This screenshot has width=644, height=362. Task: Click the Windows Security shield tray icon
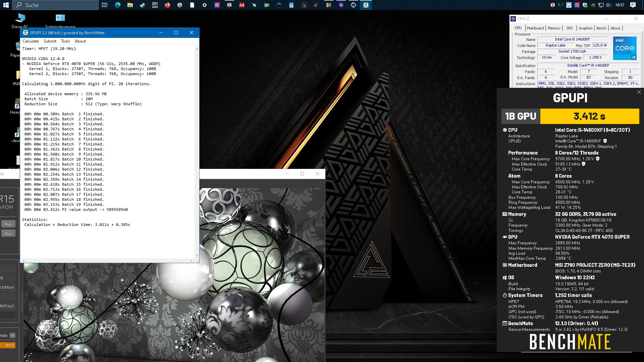pyautogui.click(x=585, y=5)
